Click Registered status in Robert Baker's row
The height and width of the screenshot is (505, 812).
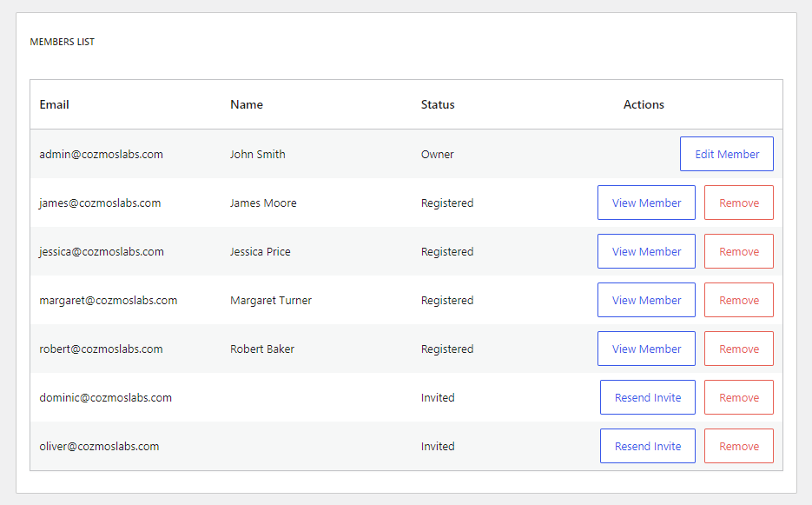[x=447, y=349]
